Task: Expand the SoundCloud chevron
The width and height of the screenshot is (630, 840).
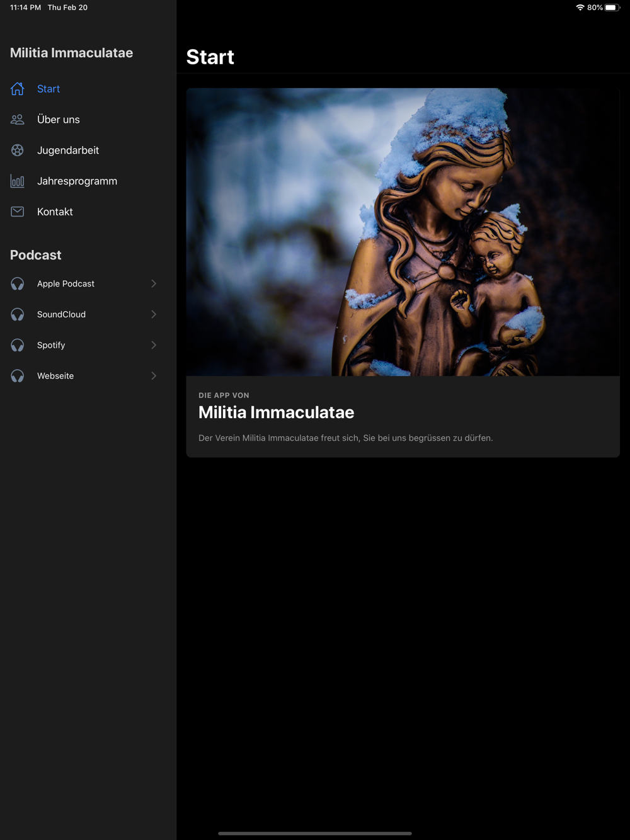Action: [154, 315]
